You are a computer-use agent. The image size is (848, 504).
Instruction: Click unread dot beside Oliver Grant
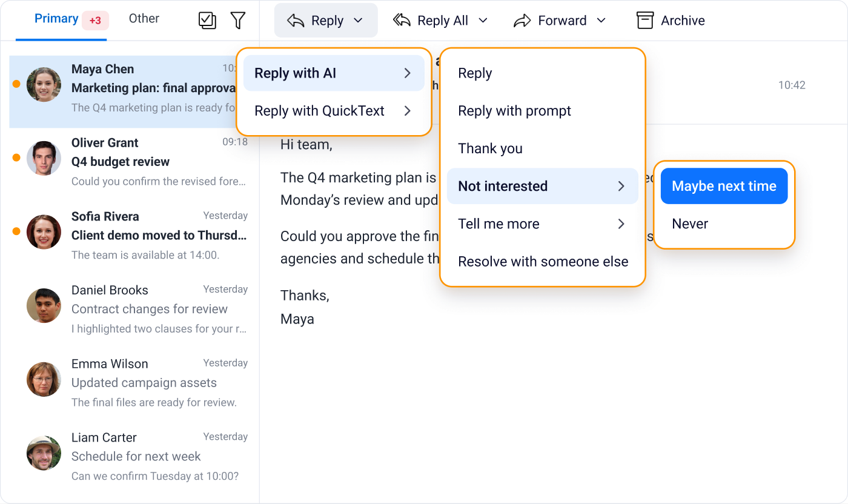coord(16,157)
